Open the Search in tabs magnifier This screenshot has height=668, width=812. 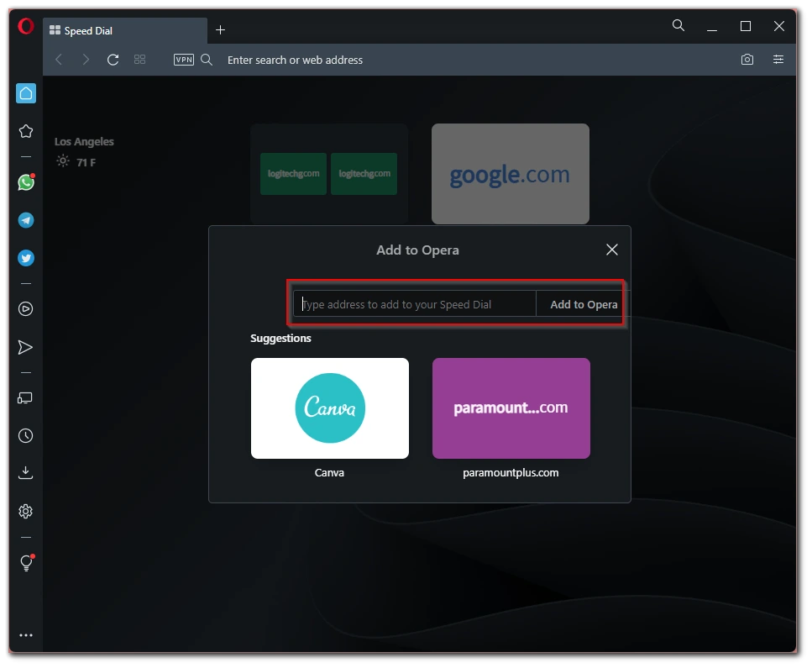(x=678, y=25)
